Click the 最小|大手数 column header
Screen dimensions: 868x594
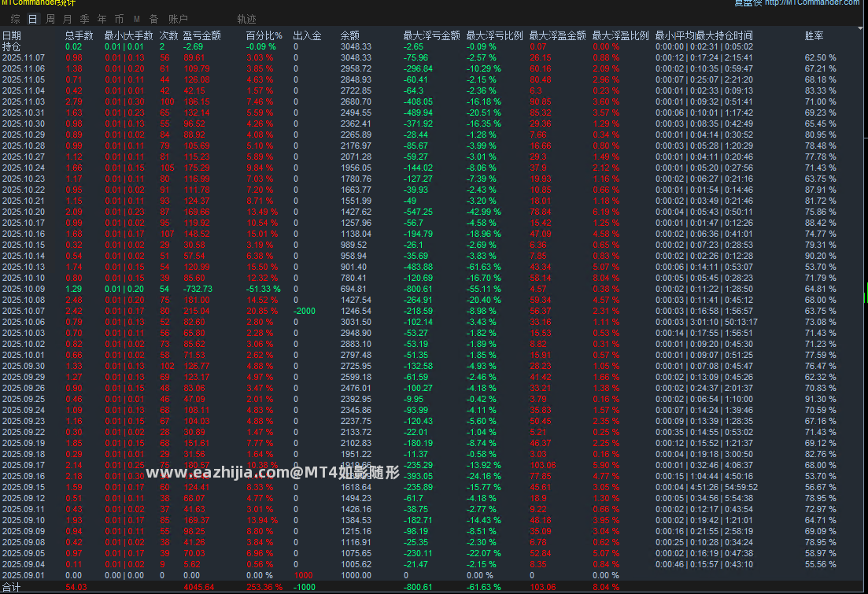coord(129,36)
